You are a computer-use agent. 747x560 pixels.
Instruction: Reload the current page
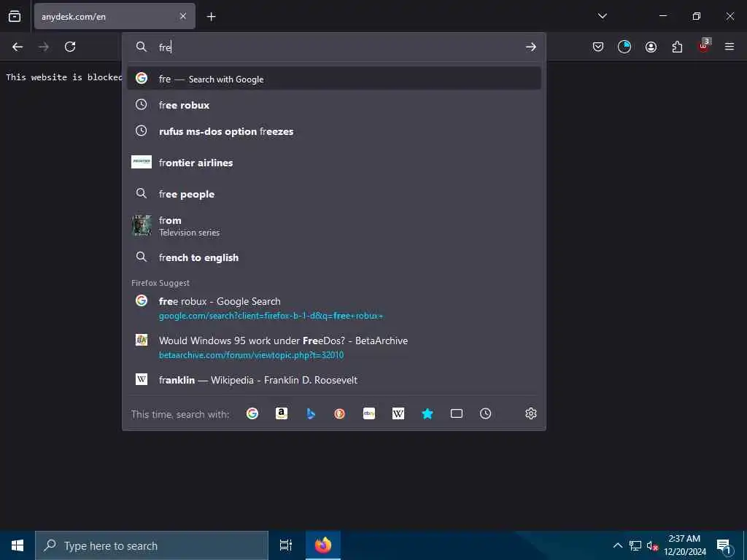pos(70,47)
